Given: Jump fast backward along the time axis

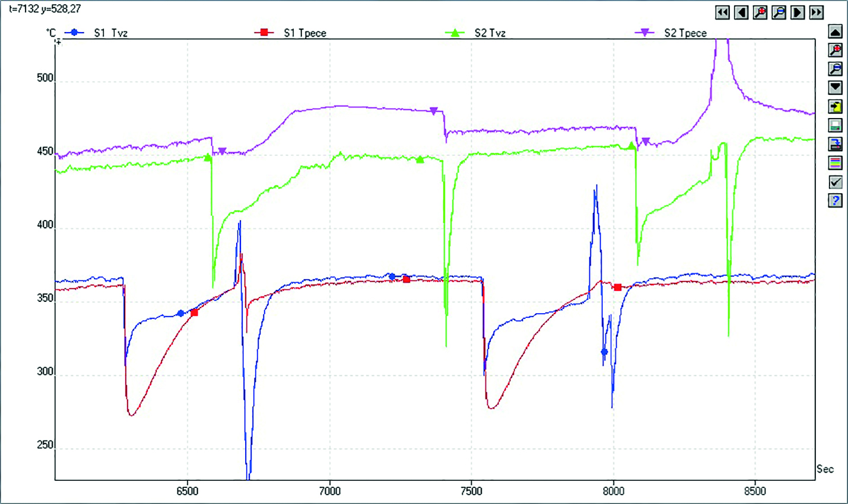Looking at the screenshot, I should (722, 12).
